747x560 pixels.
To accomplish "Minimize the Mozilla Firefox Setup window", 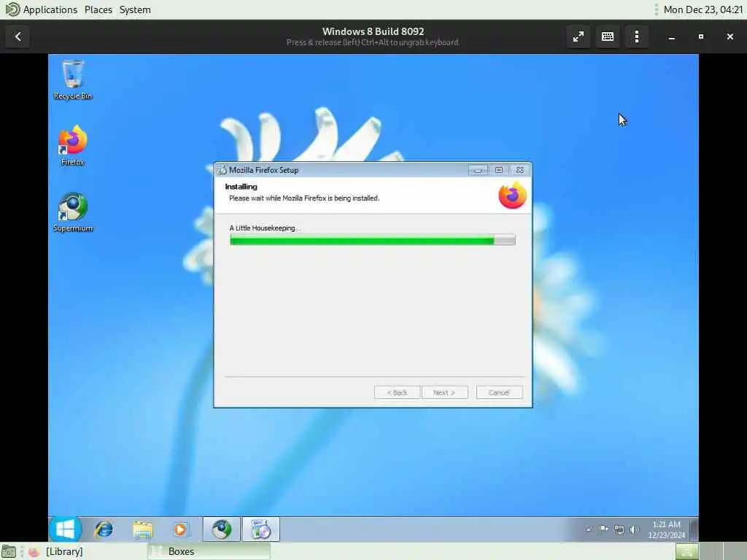I will coord(478,170).
